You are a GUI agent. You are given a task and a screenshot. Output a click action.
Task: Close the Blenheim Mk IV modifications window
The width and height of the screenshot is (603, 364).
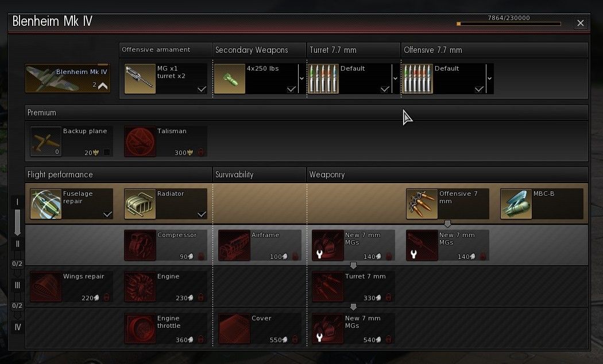coord(580,23)
